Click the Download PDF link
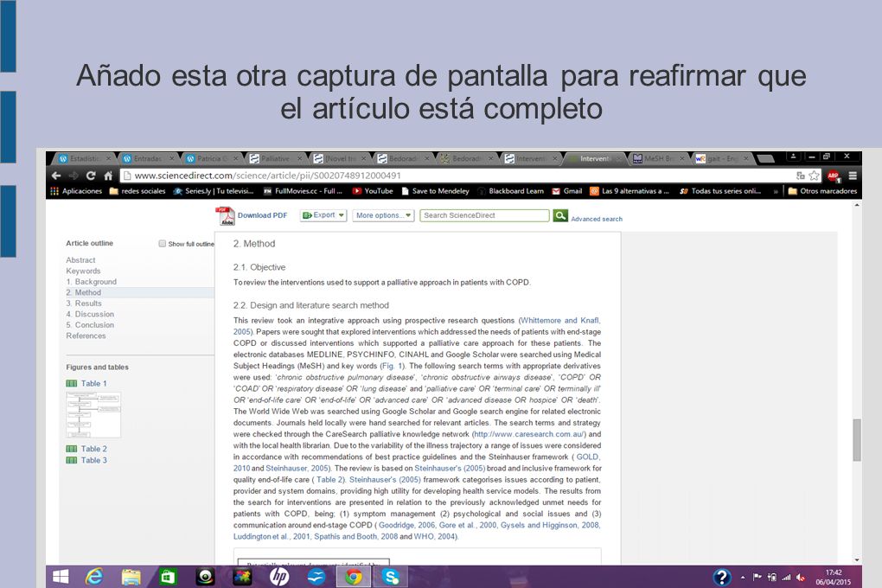Screen dimensions: 882x588 [x=262, y=215]
